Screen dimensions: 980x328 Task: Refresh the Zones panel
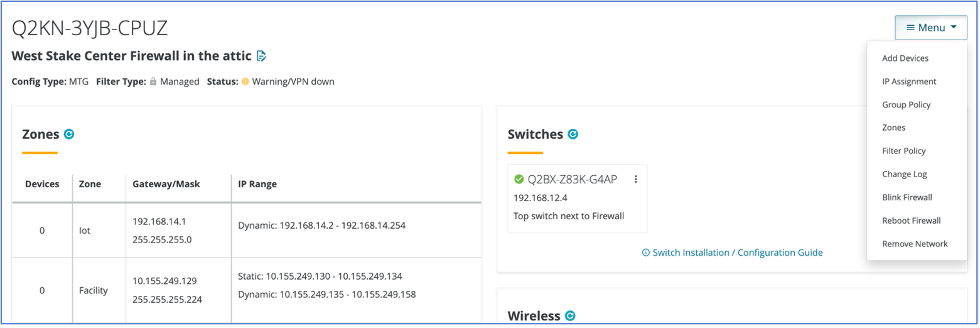click(69, 134)
